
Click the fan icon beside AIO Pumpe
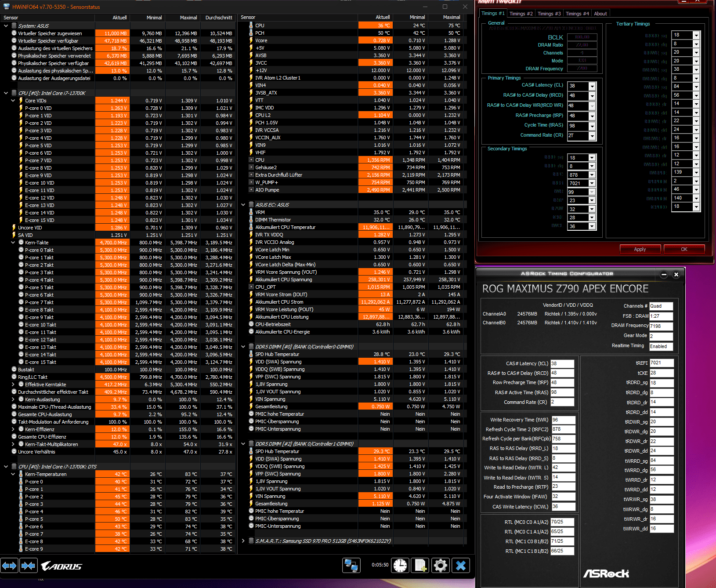[251, 190]
